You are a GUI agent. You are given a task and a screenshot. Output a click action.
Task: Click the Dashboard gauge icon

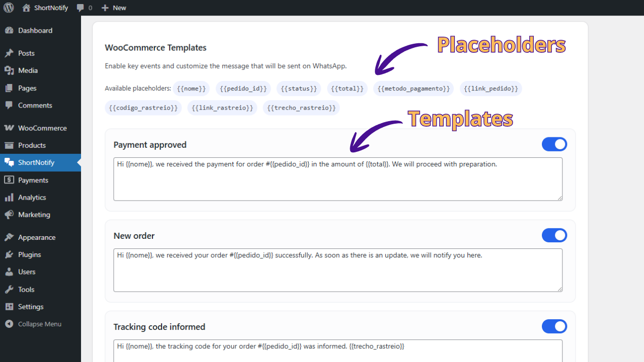pyautogui.click(x=9, y=31)
